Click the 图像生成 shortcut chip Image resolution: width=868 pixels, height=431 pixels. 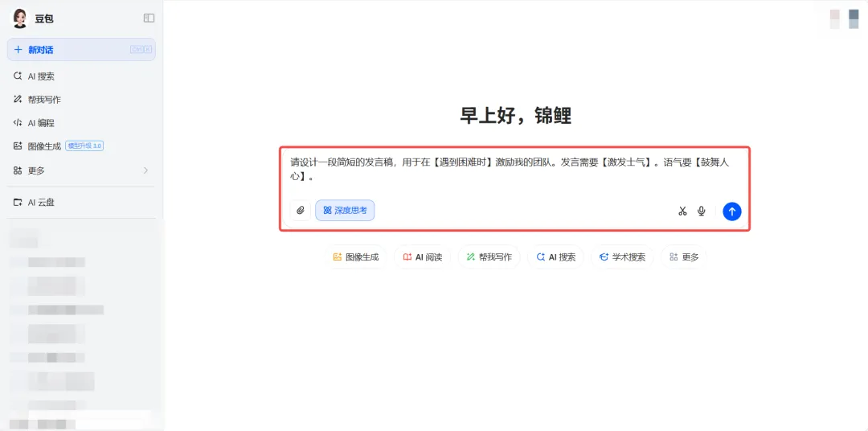pyautogui.click(x=355, y=257)
